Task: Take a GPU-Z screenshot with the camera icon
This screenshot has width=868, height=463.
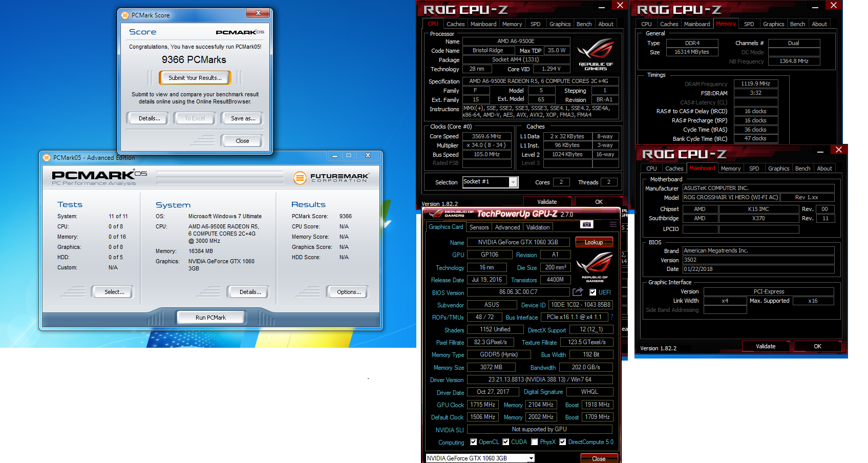Action: pyautogui.click(x=586, y=224)
